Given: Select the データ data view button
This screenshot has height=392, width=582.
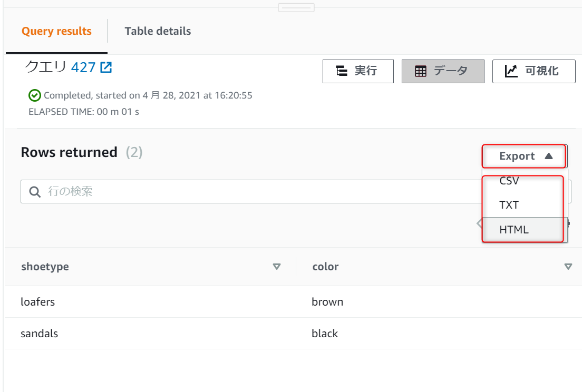Looking at the screenshot, I should pyautogui.click(x=443, y=71).
